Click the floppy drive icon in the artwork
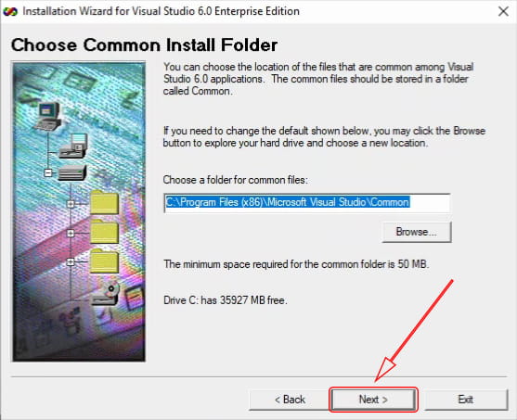Viewport: 517px width, 420px height. point(74,146)
